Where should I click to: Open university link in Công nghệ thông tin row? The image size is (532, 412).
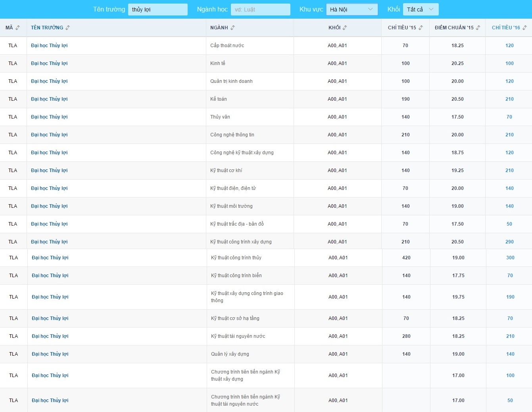tap(49, 135)
